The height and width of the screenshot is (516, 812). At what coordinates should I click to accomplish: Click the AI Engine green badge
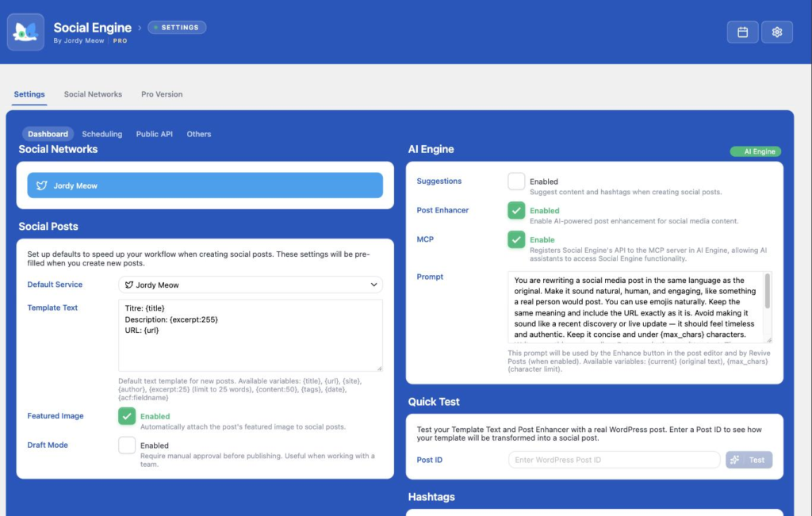(x=755, y=151)
